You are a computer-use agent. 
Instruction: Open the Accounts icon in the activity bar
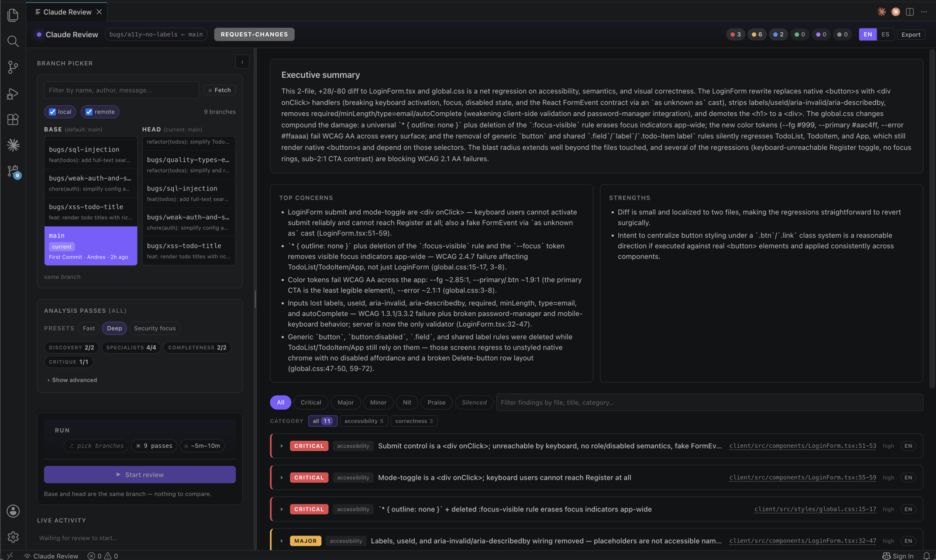(x=13, y=511)
